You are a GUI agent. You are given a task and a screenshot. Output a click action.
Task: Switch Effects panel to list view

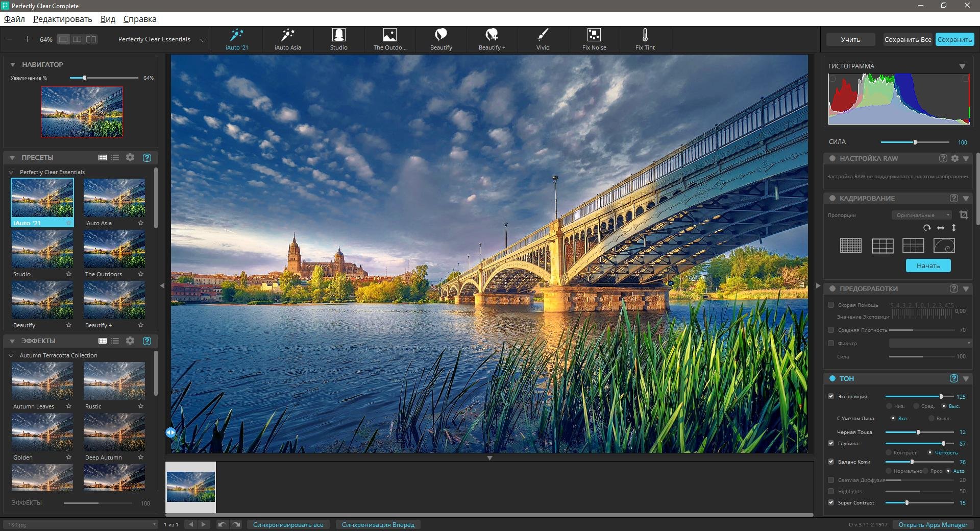tap(115, 341)
